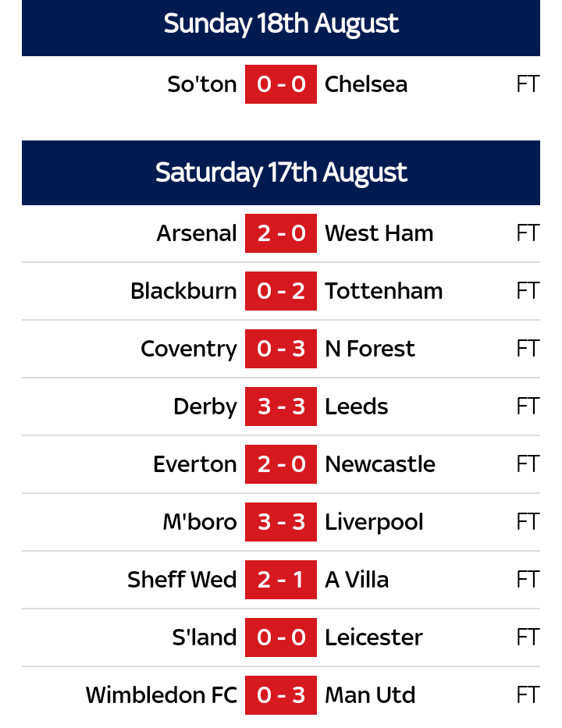
Task: Open the Sheff Wed 2 - 1 A Villa score
Action: click(281, 580)
